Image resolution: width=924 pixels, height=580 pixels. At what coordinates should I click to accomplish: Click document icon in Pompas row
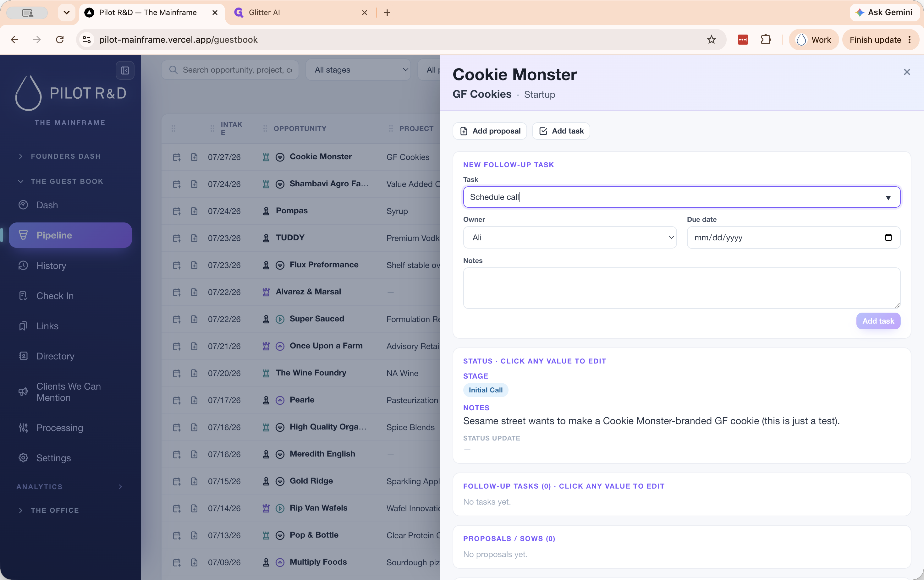[194, 211]
